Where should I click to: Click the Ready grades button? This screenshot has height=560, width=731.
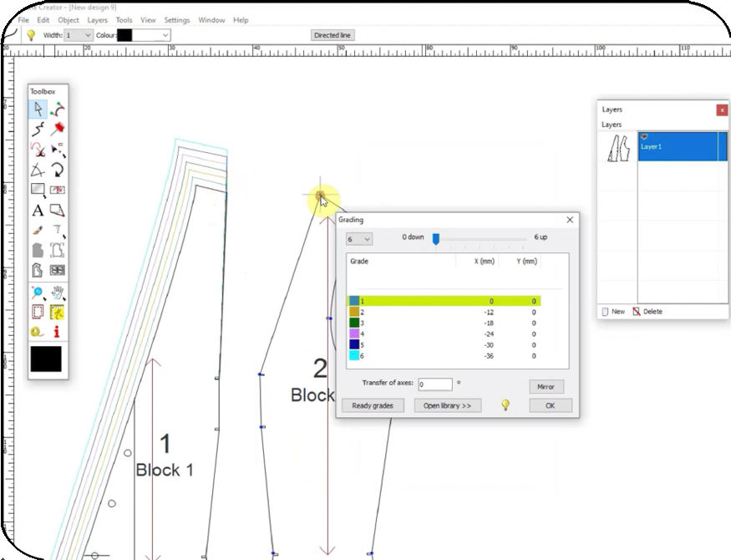point(373,405)
